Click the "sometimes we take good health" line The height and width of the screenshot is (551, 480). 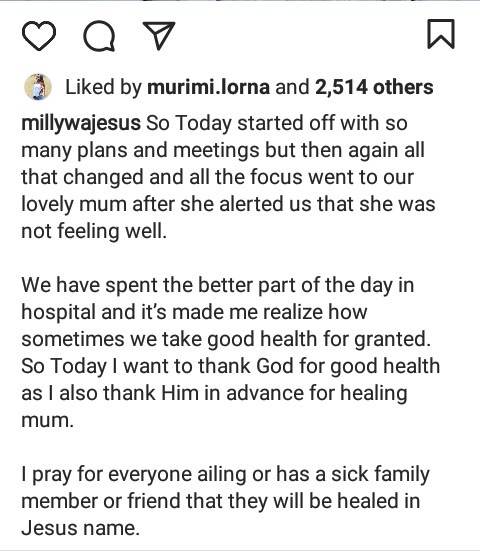coord(226,339)
